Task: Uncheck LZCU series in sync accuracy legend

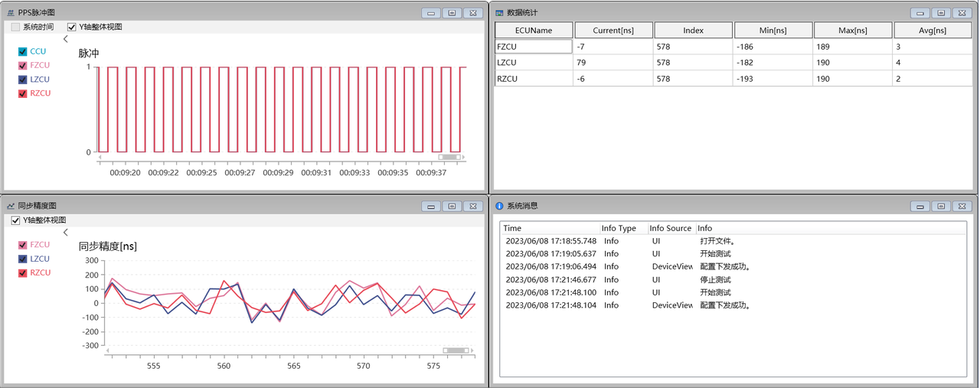Action: 22,259
